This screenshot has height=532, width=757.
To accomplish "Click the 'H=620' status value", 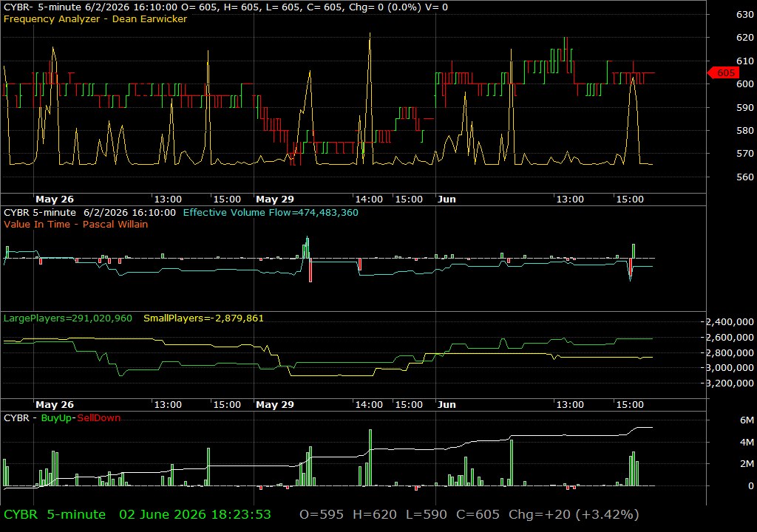I will click(x=375, y=514).
